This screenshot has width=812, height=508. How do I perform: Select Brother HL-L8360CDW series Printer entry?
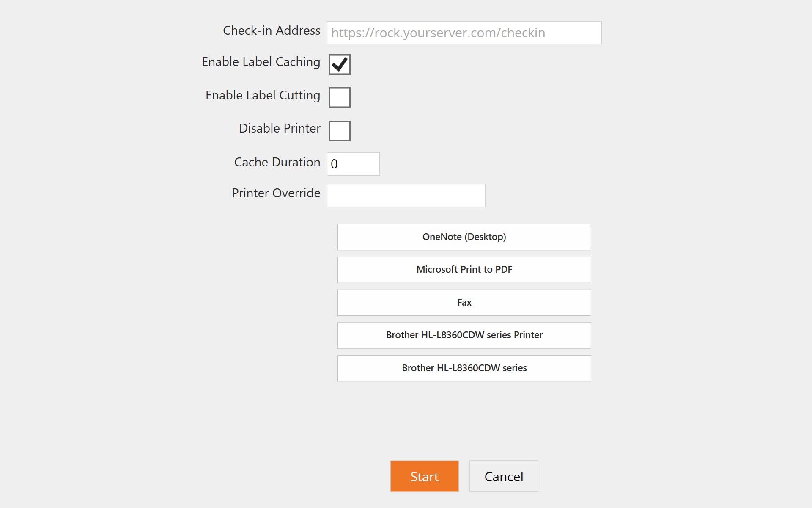[464, 335]
